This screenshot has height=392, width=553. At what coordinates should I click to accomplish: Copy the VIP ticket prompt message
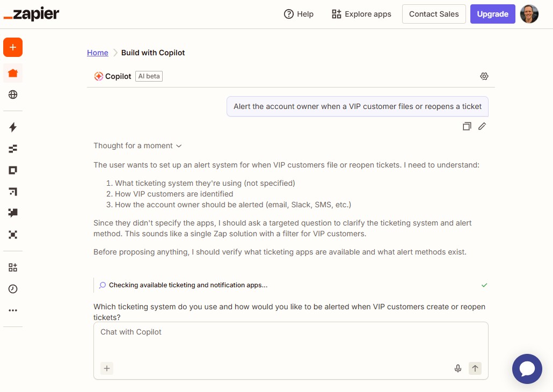pyautogui.click(x=467, y=126)
